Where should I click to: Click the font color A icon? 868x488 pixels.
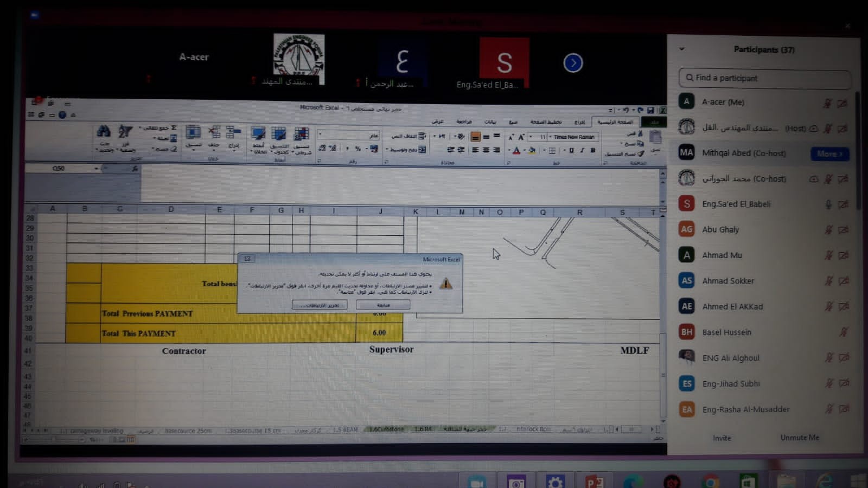(516, 151)
